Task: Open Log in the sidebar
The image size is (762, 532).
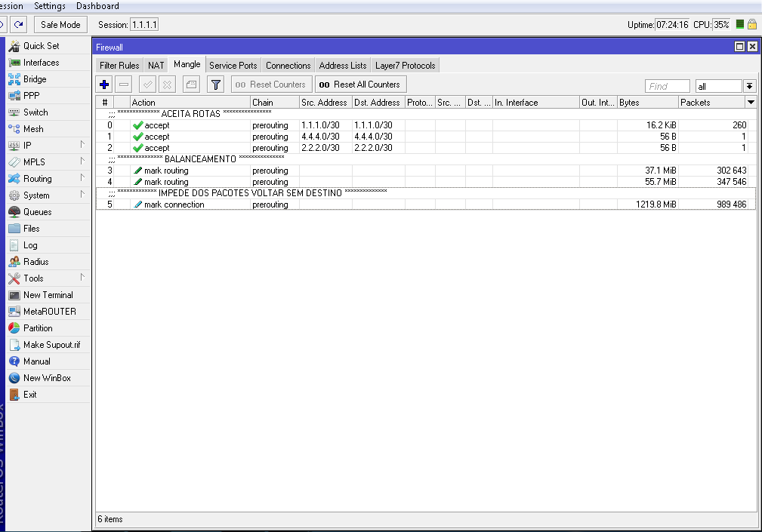Action: (x=48, y=245)
